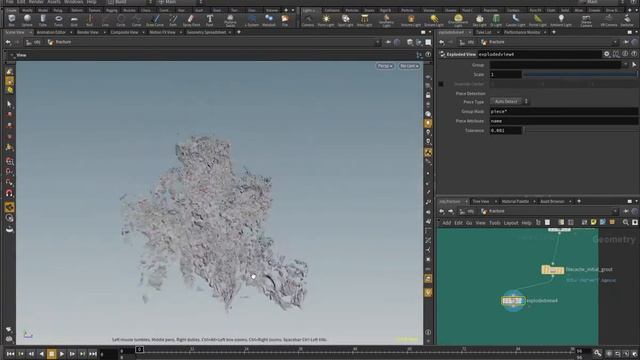Open the Build desktop selector dropdown
The height and width of the screenshot is (360, 640).
[130, 2]
